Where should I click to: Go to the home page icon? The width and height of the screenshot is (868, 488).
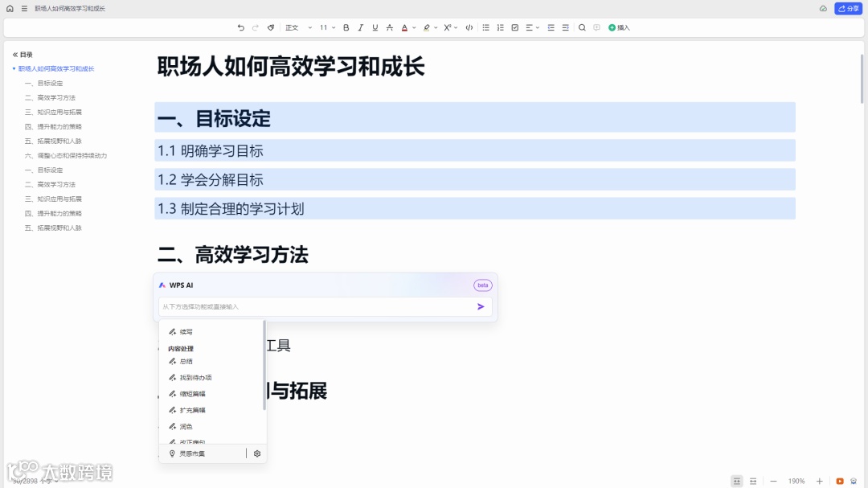[x=10, y=8]
